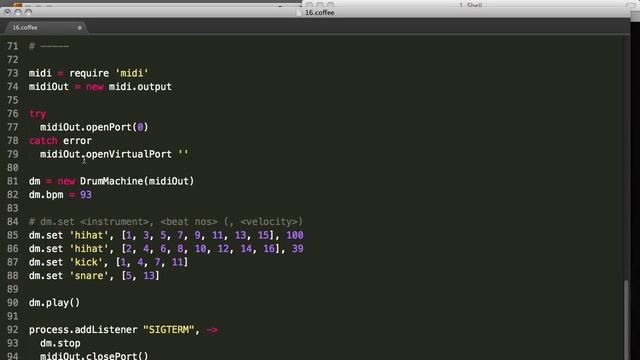Click the 16.coffee document icon in title bar
Viewport: 640px width, 360px height.
299,13
